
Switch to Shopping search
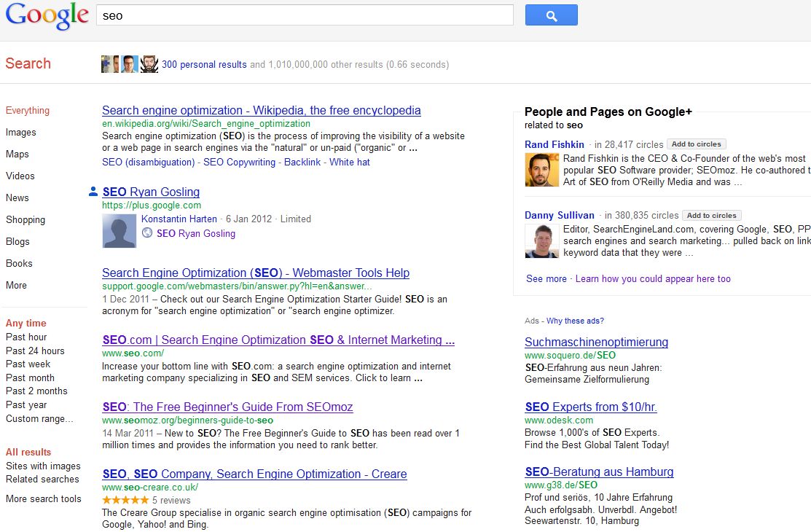pyautogui.click(x=26, y=219)
